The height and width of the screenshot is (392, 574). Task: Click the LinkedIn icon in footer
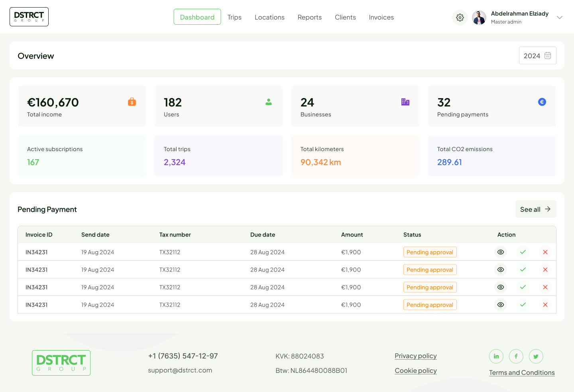click(496, 356)
